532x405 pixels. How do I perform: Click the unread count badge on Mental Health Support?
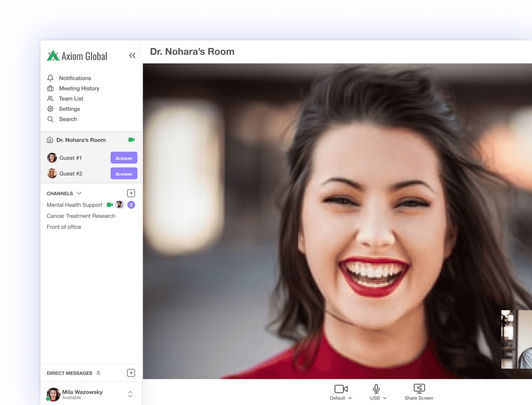[x=131, y=205]
